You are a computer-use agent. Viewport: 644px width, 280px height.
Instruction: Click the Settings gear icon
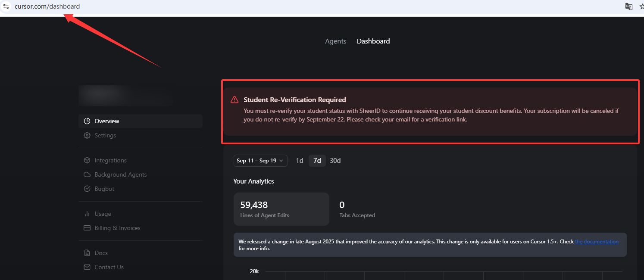(87, 135)
